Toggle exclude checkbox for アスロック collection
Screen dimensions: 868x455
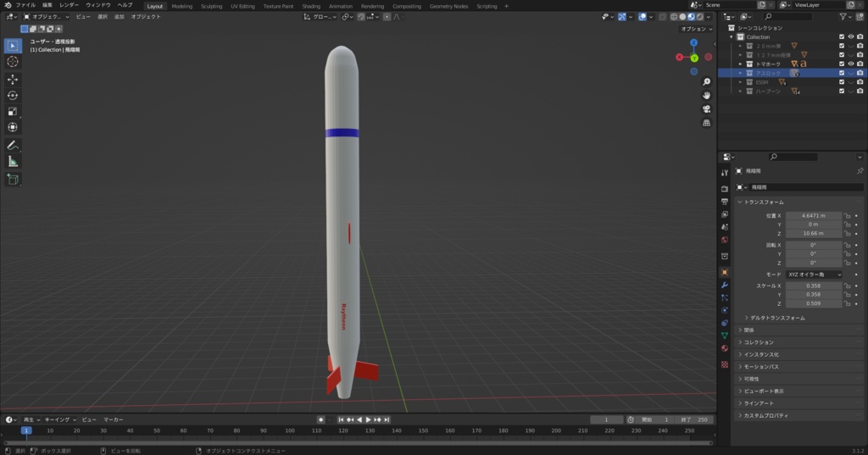pos(842,73)
